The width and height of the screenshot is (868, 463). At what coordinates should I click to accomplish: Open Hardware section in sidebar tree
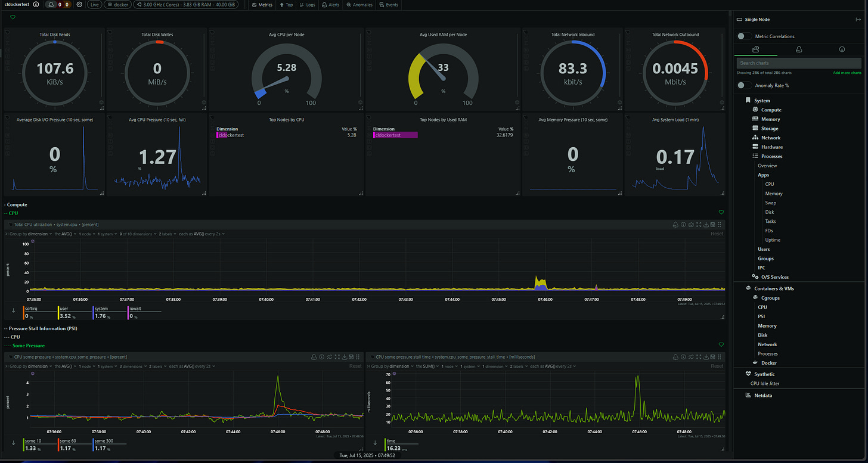tap(767, 147)
